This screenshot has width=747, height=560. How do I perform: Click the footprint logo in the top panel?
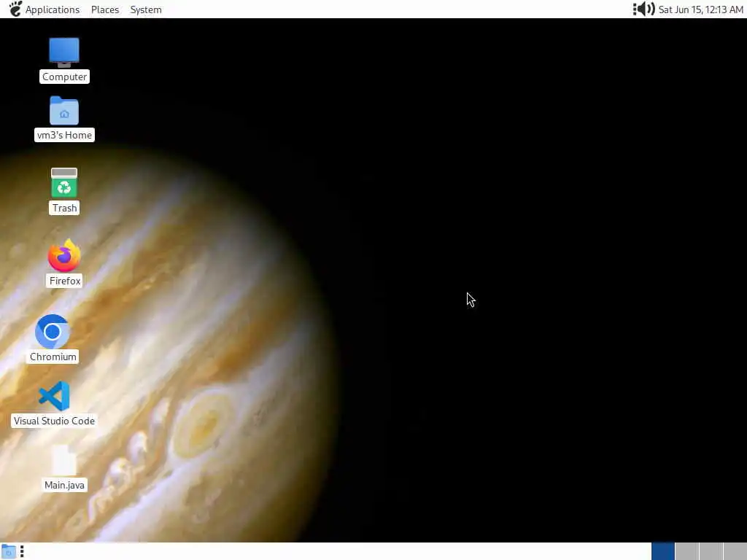[x=15, y=9]
